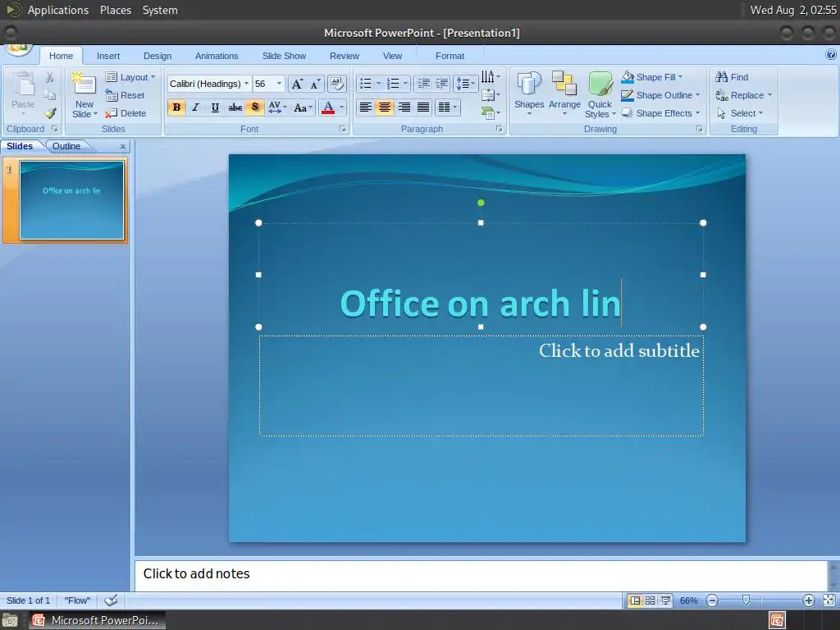
Task: Open line spacing dropdown
Action: tap(465, 83)
